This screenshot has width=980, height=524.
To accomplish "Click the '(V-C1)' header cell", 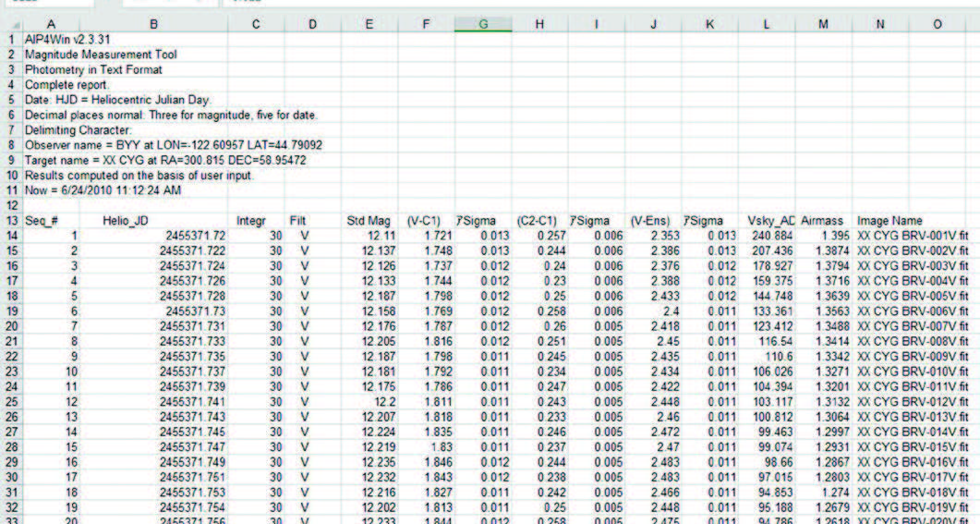I will (426, 221).
